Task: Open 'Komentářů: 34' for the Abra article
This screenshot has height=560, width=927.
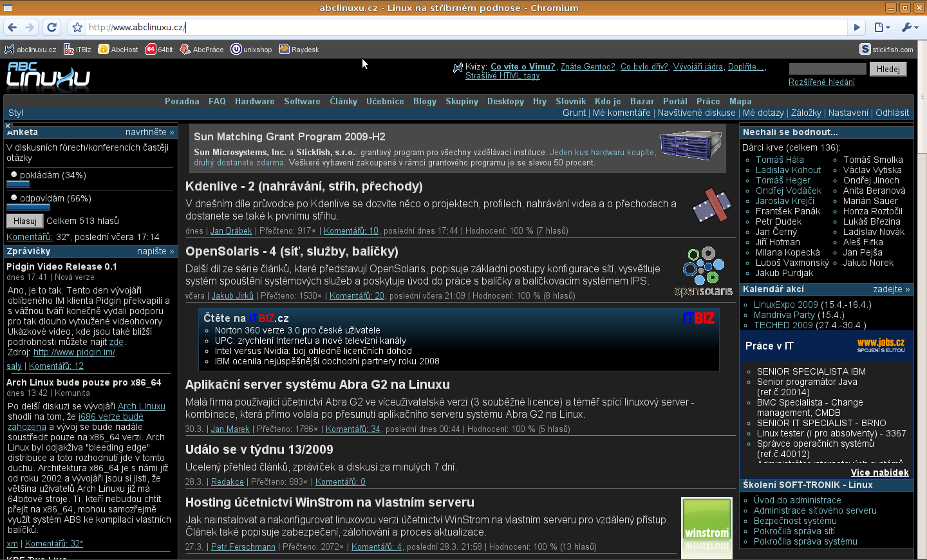Action: click(353, 429)
